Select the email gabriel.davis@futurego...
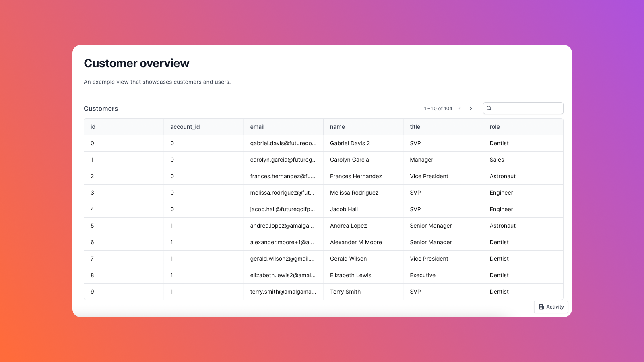644x362 pixels. click(x=283, y=143)
